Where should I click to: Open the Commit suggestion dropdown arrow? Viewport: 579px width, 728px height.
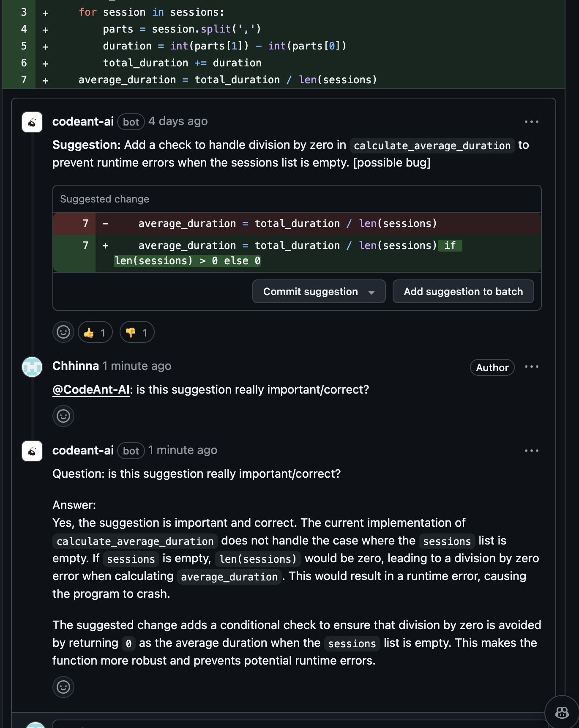click(371, 291)
